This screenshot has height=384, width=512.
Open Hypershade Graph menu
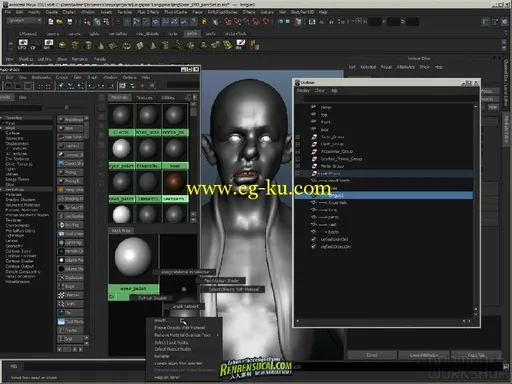click(92, 77)
